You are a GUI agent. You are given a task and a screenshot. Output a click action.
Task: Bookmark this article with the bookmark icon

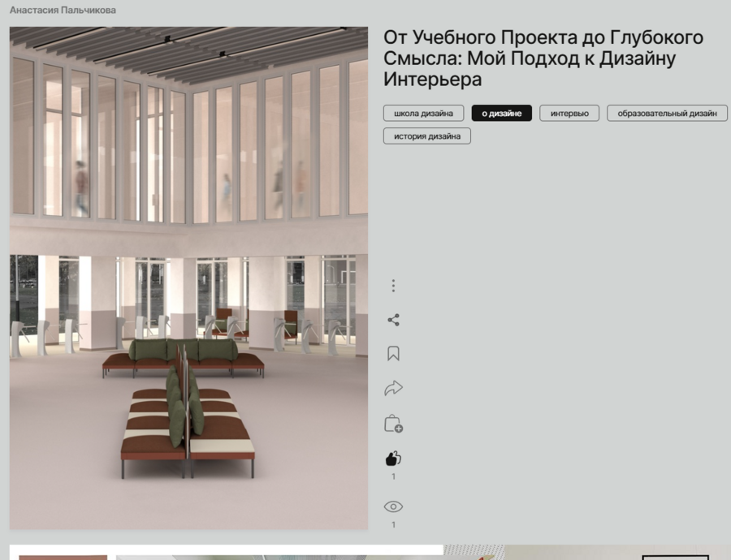pos(393,354)
